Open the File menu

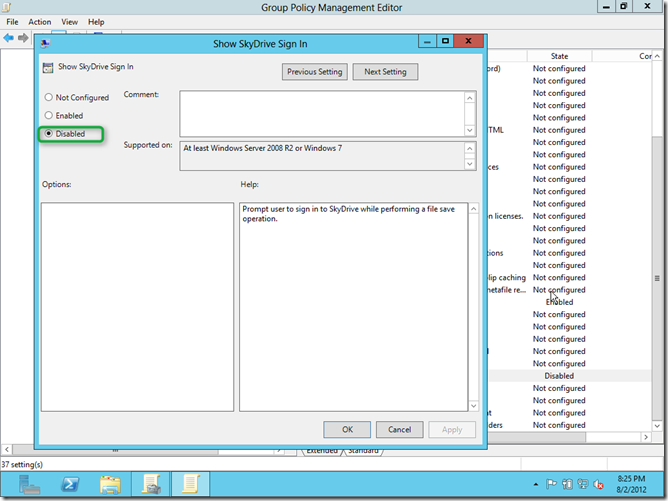click(12, 22)
